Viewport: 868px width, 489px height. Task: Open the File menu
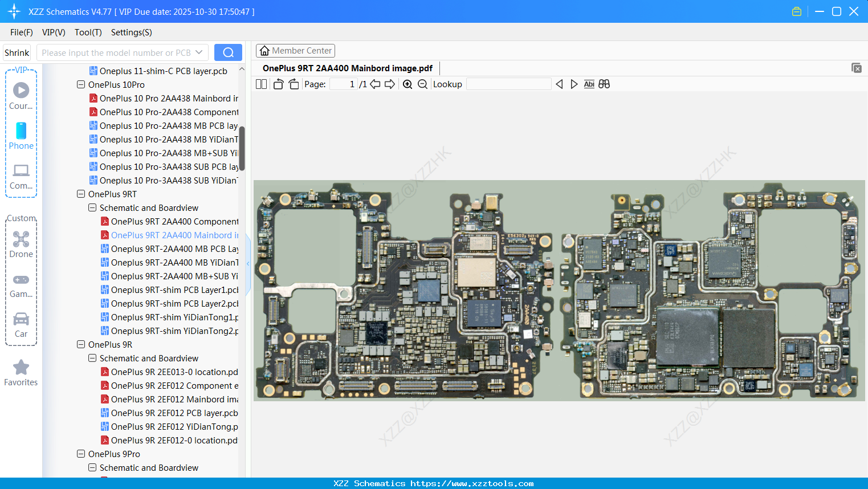tap(21, 32)
